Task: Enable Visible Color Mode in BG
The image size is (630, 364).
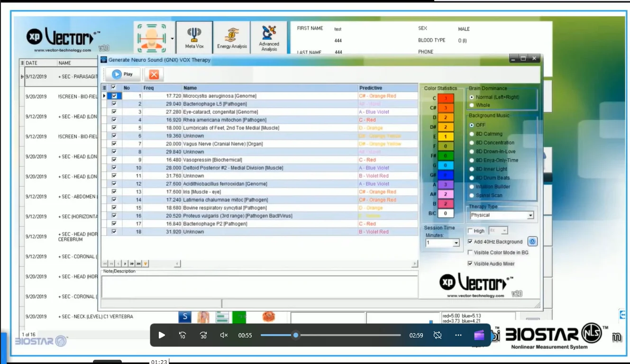Action: pyautogui.click(x=470, y=253)
